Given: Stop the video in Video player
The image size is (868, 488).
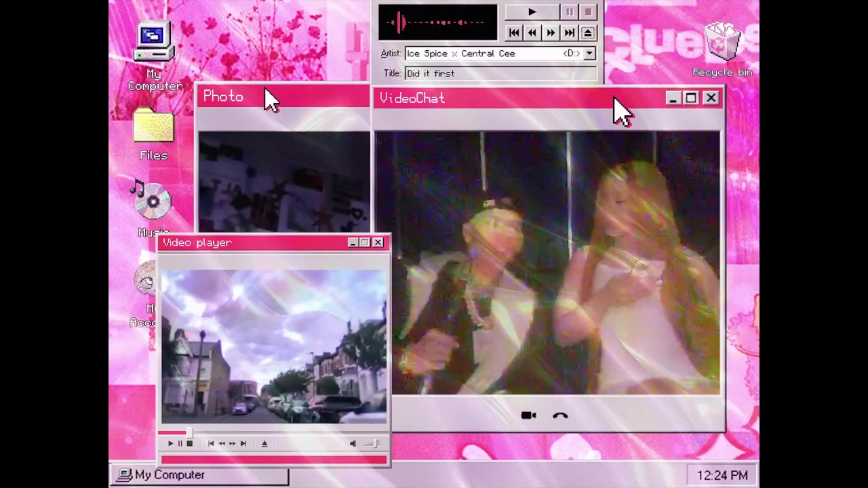Looking at the screenshot, I should (x=189, y=443).
